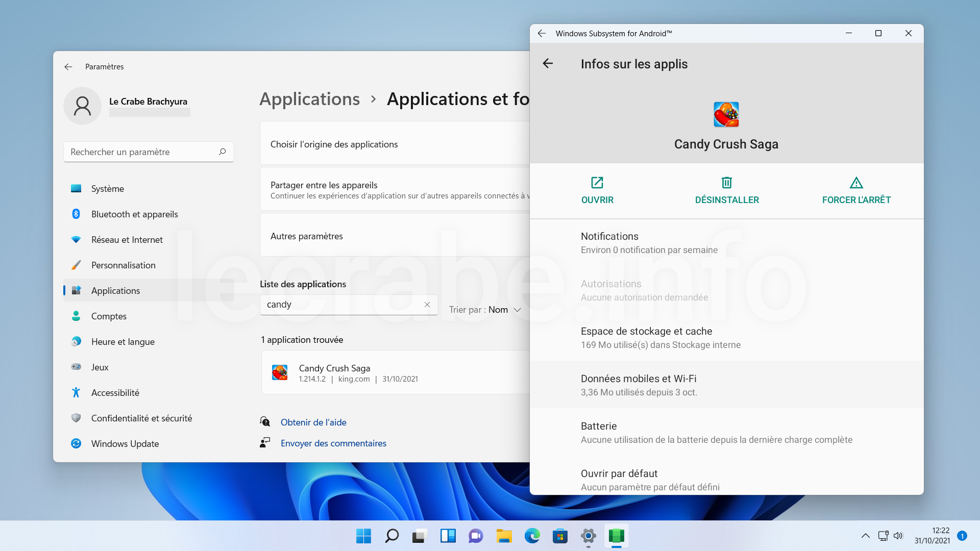980x551 pixels.
Task: Open Microsoft Store from the taskbar
Action: pyautogui.click(x=560, y=536)
